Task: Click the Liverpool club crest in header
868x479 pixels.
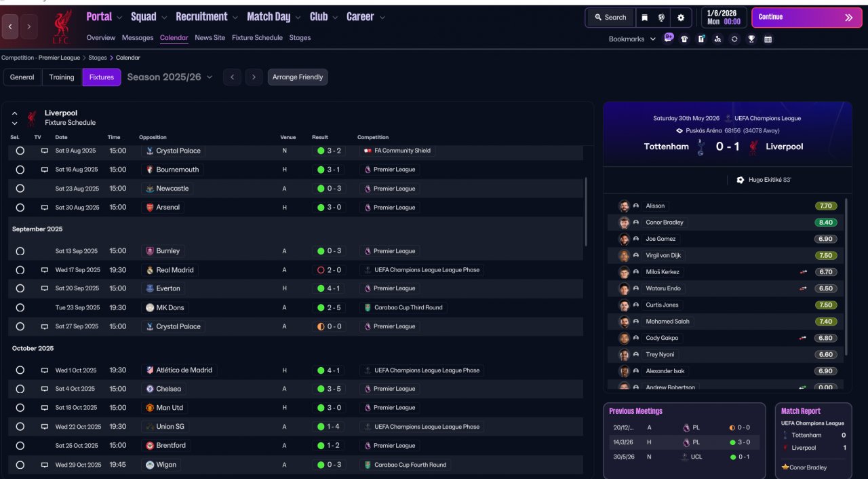Action: click(x=62, y=26)
